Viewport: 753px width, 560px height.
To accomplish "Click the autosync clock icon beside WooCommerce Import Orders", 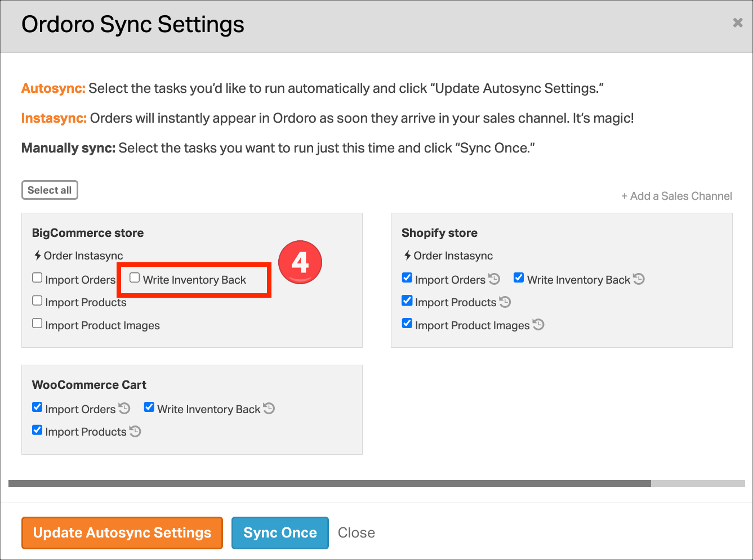I will [x=124, y=408].
